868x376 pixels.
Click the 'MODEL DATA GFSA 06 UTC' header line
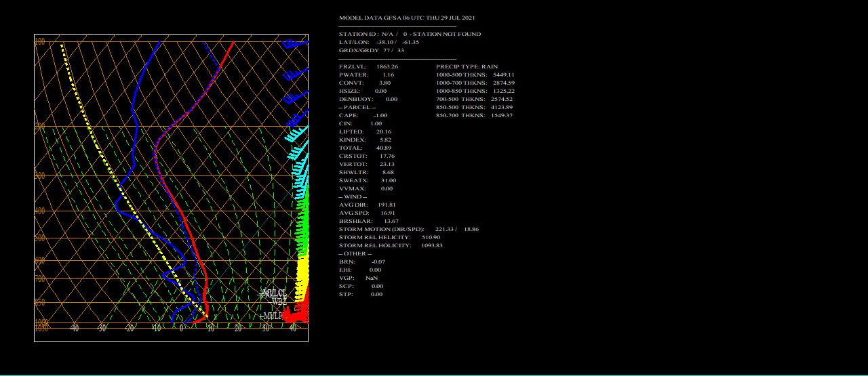pyautogui.click(x=408, y=18)
